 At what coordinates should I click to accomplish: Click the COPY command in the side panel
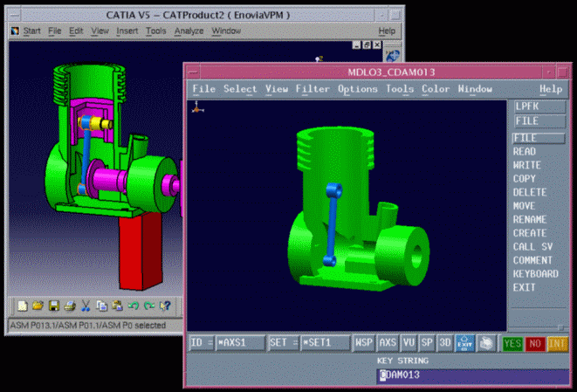click(x=525, y=179)
